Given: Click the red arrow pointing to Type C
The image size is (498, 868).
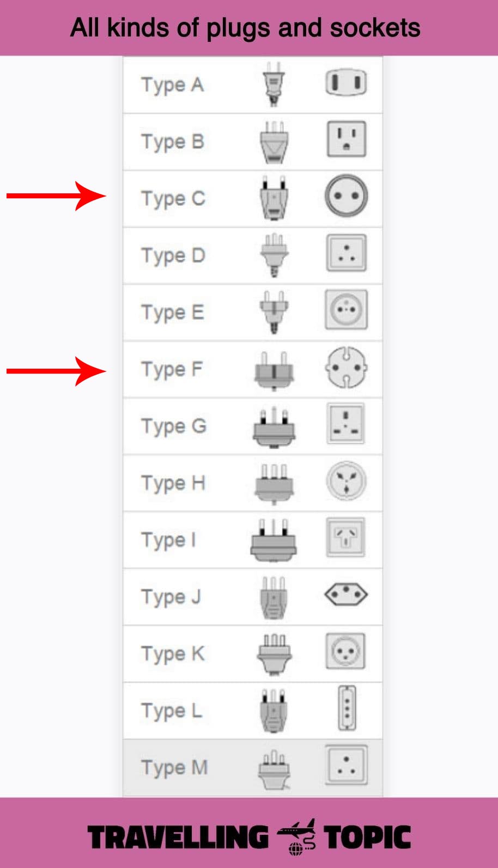Looking at the screenshot, I should point(56,196).
